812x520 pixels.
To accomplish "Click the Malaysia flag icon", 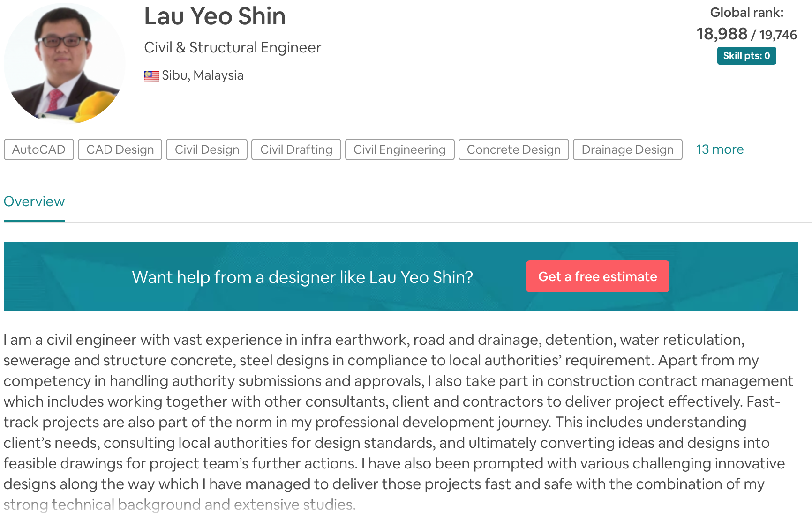I will [151, 75].
